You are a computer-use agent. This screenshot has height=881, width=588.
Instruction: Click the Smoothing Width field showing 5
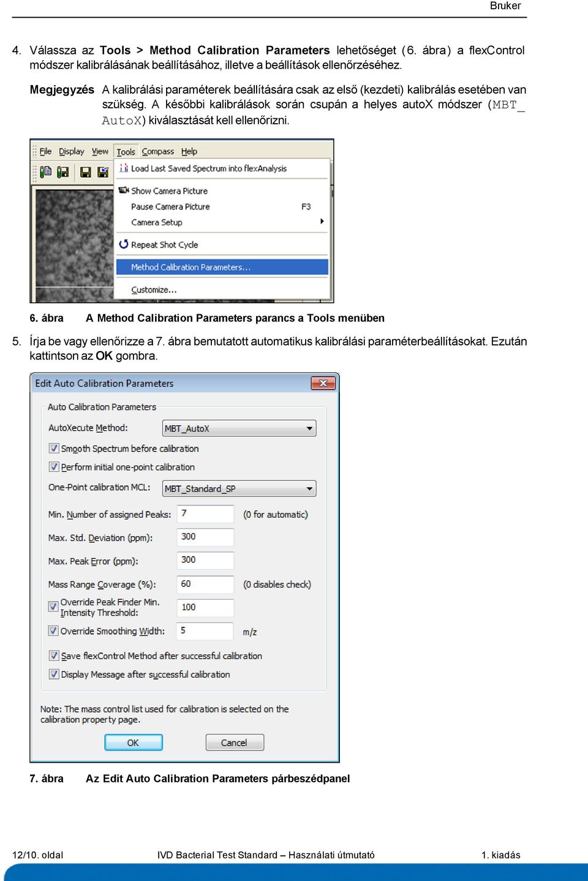tap(205, 630)
